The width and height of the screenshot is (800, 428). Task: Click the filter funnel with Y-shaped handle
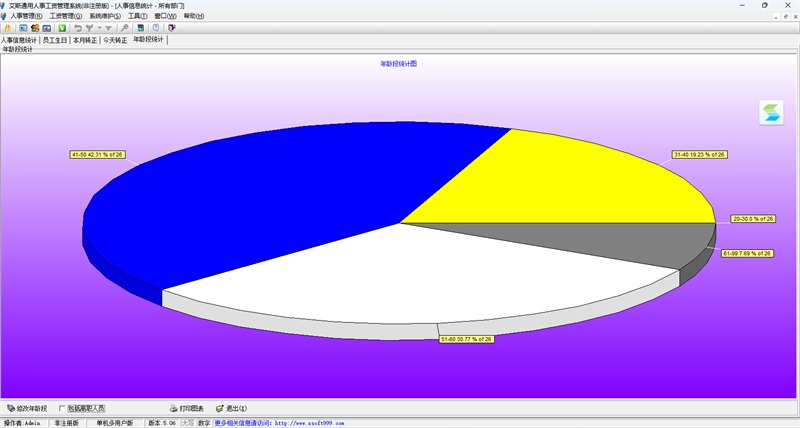pos(90,28)
